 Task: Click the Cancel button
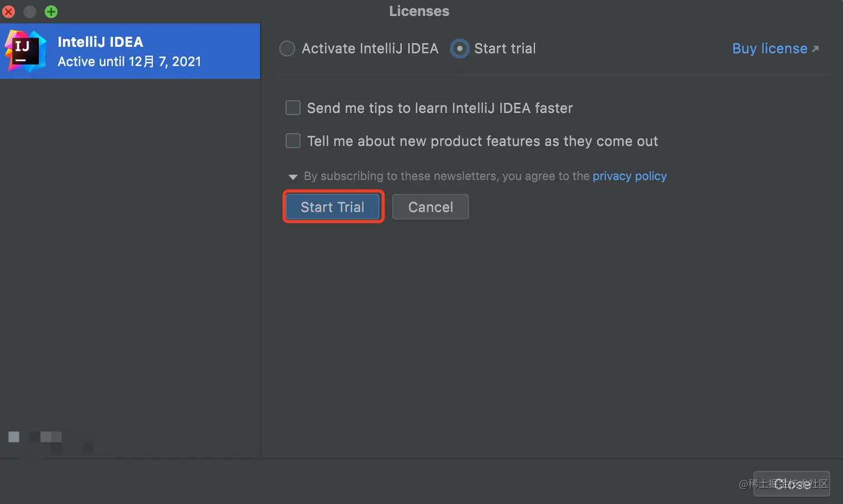[x=430, y=207]
